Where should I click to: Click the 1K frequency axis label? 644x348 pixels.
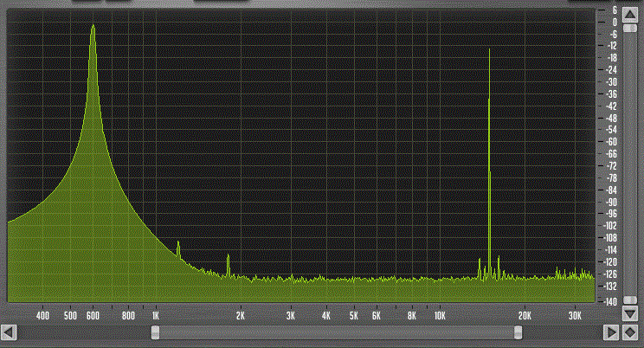tap(156, 316)
